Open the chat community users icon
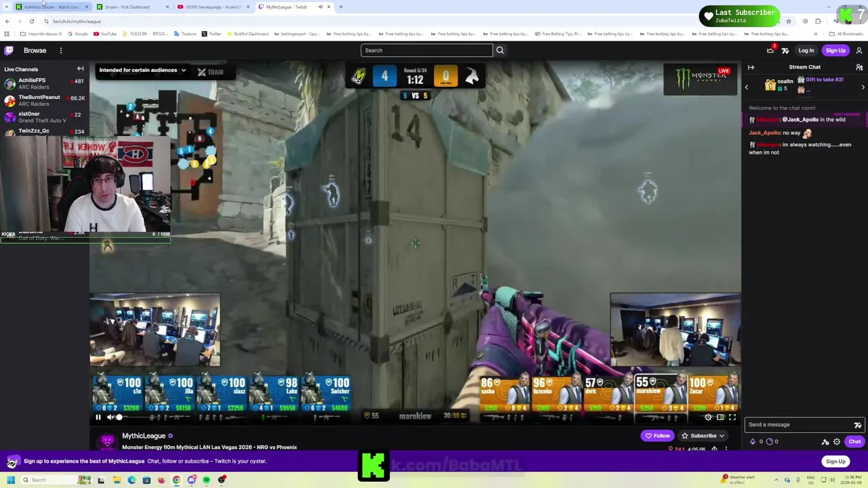This screenshot has height=488, width=868. 859,67
